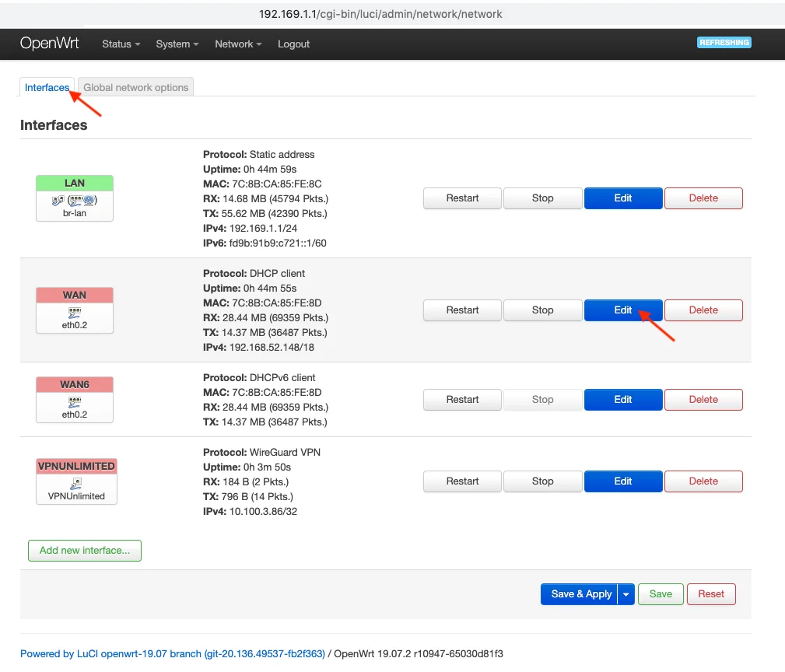Stop the VPNUNLIMITED interface
The height and width of the screenshot is (672, 785).
[542, 481]
